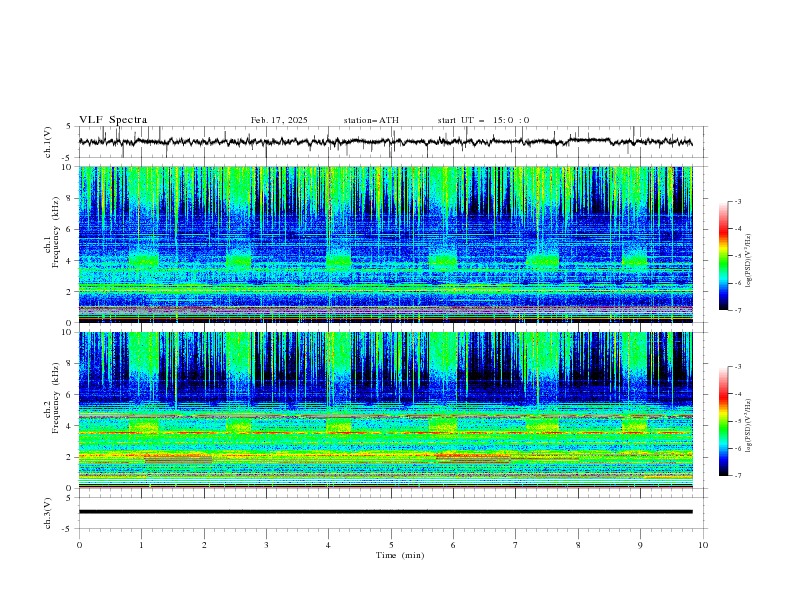792x612 pixels.
Task: Click the "2" tick on ch.2 frequency axis
Action: pos(70,457)
